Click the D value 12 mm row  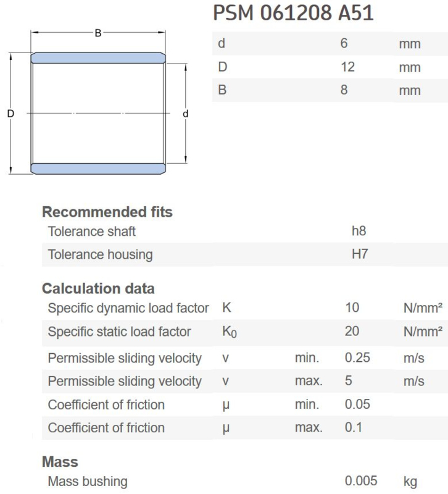pos(330,67)
